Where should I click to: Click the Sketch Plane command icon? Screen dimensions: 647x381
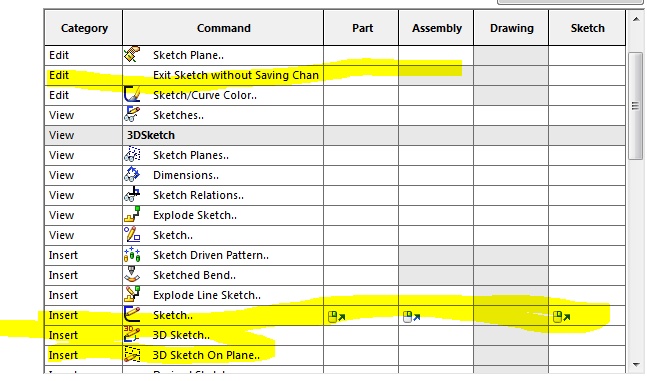pyautogui.click(x=132, y=55)
